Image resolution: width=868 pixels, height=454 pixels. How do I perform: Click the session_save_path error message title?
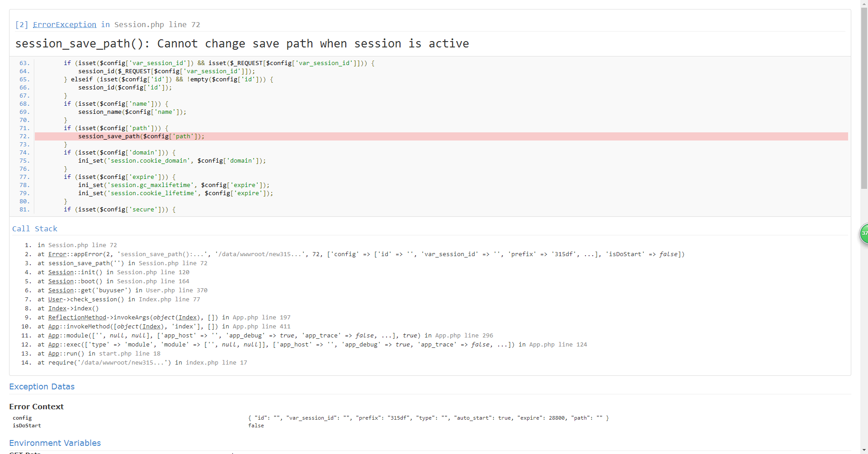242,44
